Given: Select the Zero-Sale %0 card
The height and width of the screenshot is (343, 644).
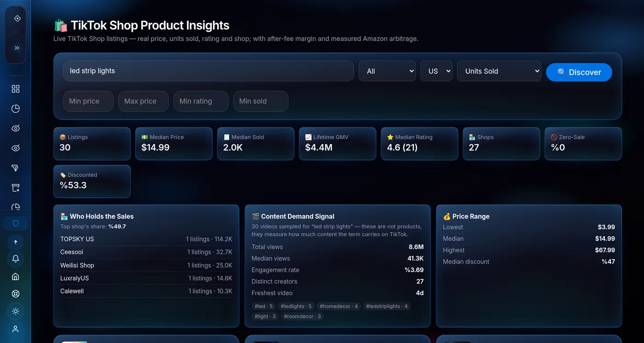Looking at the screenshot, I should click(x=583, y=144).
